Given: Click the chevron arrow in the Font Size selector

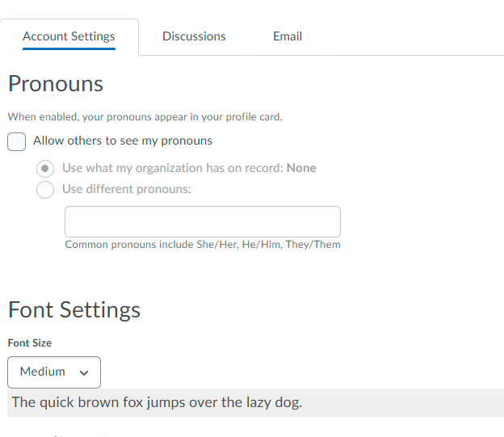Looking at the screenshot, I should (84, 372).
